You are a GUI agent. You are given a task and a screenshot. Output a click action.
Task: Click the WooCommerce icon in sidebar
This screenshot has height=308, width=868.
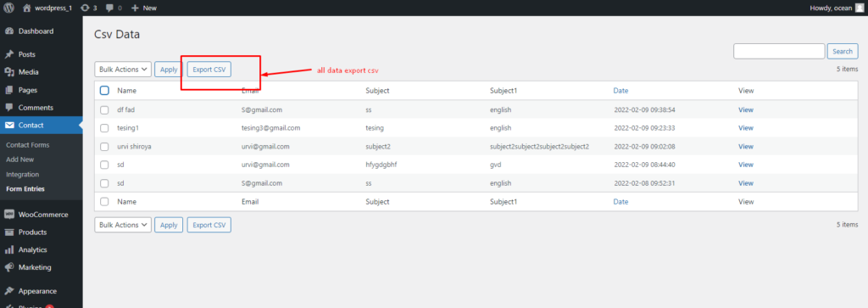(9, 215)
